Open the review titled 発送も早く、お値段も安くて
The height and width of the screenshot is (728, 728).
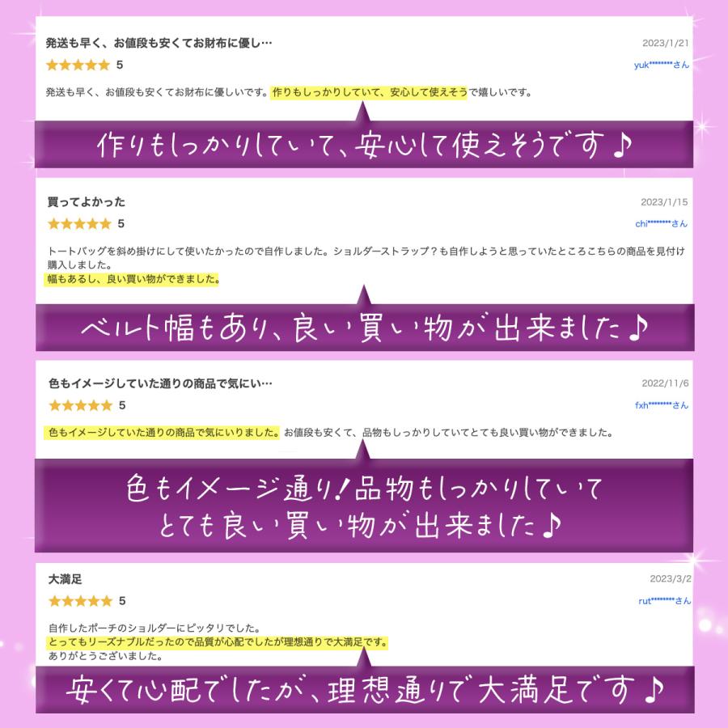click(159, 43)
